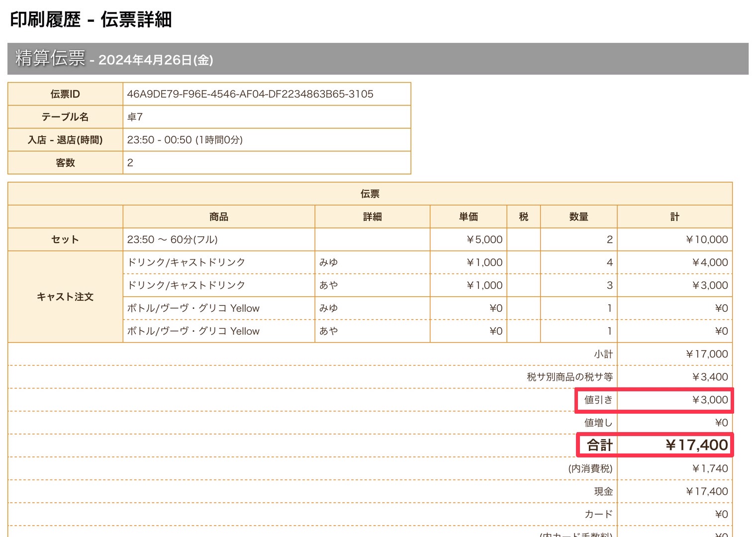
Task: Click the 値増し label
Action: click(x=598, y=423)
